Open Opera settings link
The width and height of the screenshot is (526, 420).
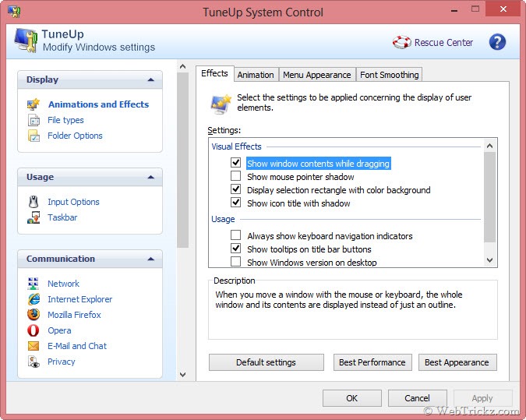point(59,330)
